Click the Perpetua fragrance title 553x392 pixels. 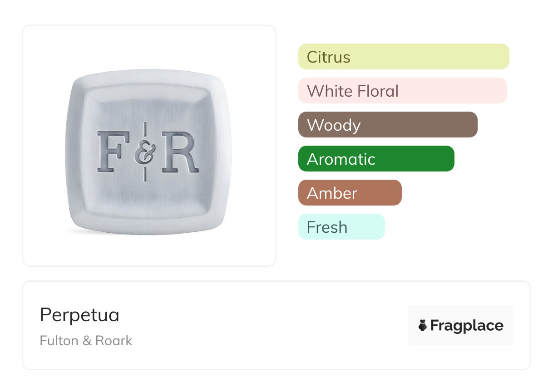click(x=79, y=315)
